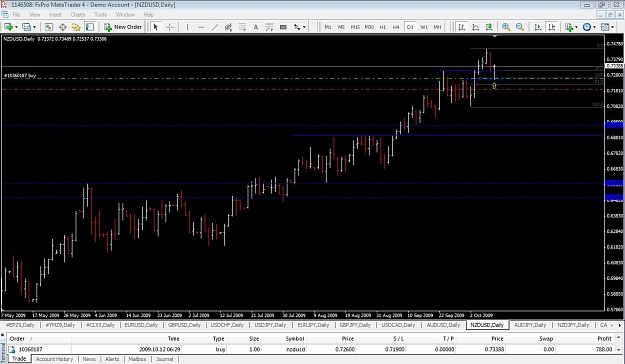The width and height of the screenshot is (625, 364).
Task: Open the Charts menu
Action: (78, 14)
